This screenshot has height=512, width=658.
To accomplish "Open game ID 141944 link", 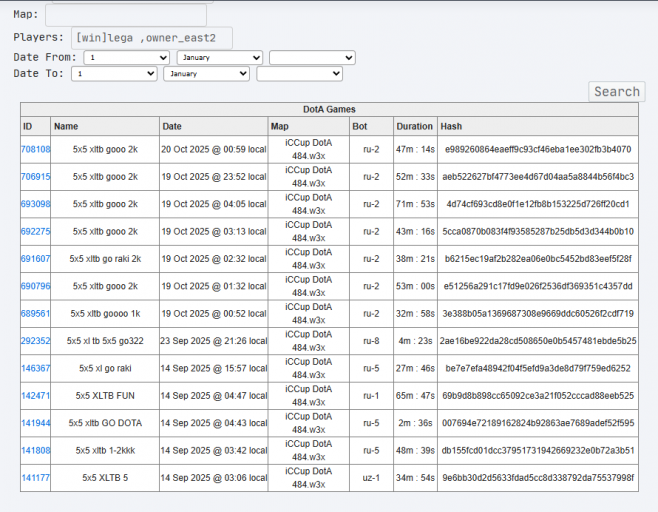I will (36, 423).
